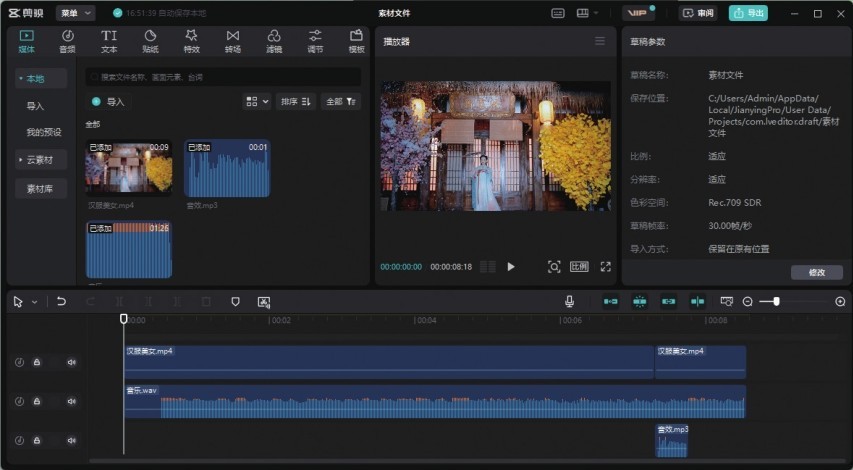Image resolution: width=853 pixels, height=470 pixels.
Task: Open the 贴纸 stickers panel
Action: pos(150,41)
